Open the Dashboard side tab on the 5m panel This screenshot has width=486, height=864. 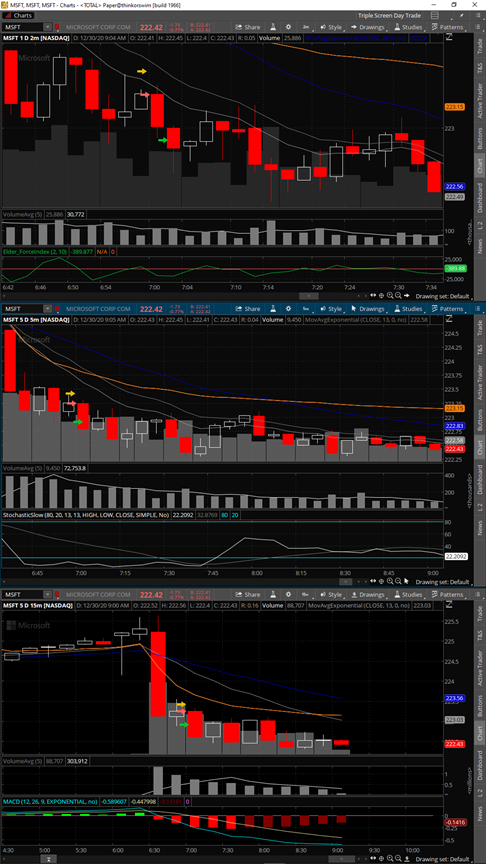click(478, 479)
